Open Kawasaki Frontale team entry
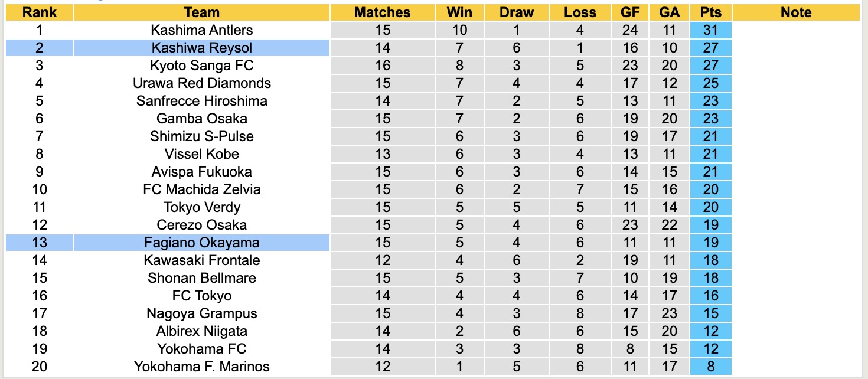This screenshot has height=379, width=868. pyautogui.click(x=201, y=260)
